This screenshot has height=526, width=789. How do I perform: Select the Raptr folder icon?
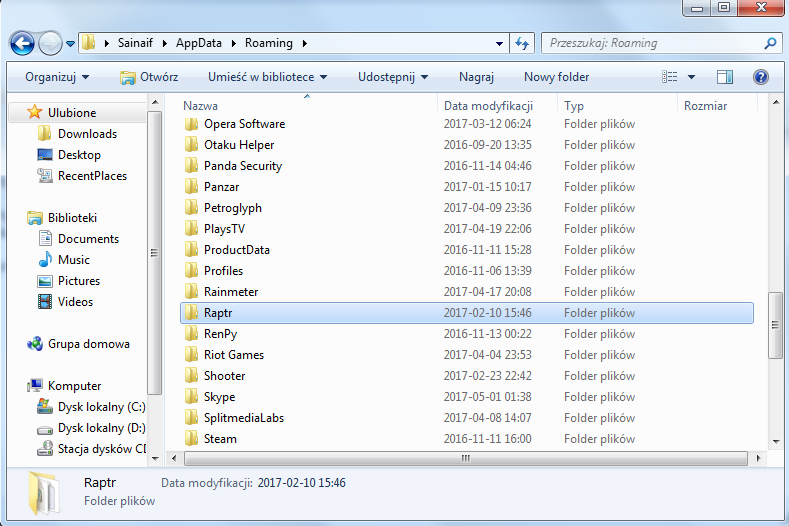191,313
